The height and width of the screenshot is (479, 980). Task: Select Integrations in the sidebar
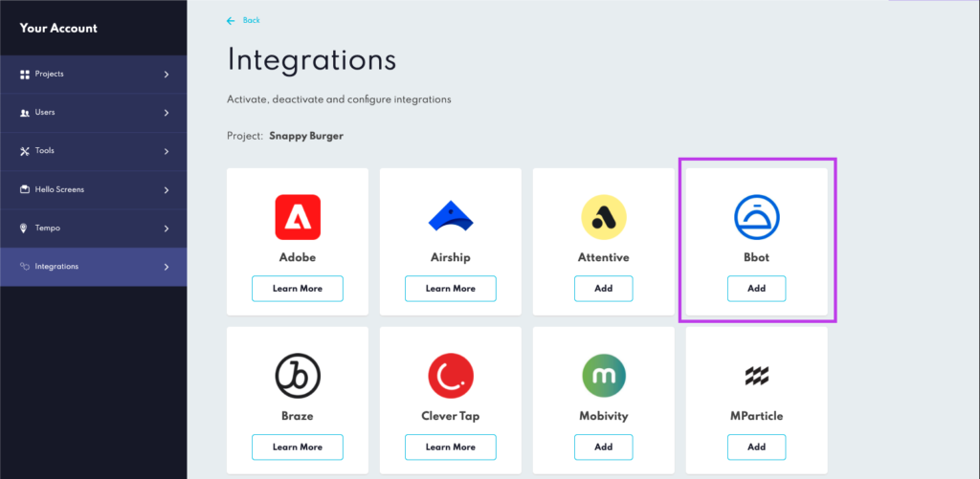point(56,267)
